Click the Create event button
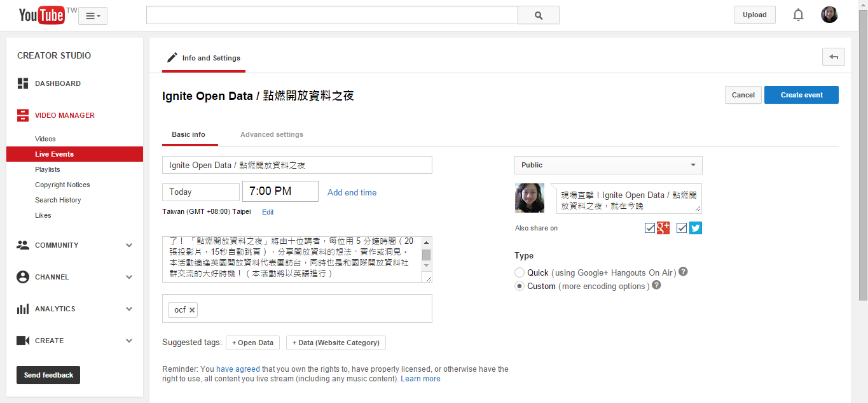The image size is (868, 403). 801,95
